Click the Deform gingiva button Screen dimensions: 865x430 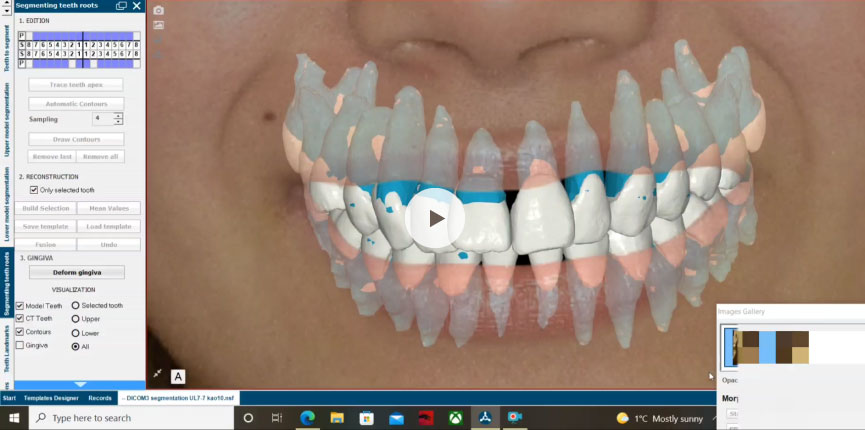(x=77, y=272)
